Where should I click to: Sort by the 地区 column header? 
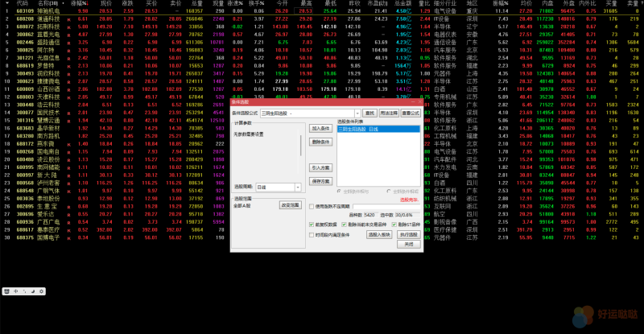coord(472,3)
